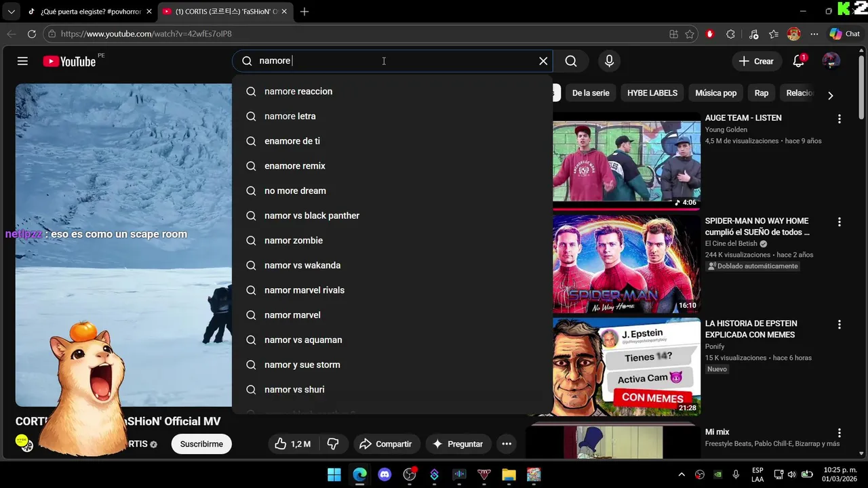The height and width of the screenshot is (488, 868).
Task: Open the SPIDER-MAN NO WAY HOME thumbnail
Action: click(x=627, y=264)
